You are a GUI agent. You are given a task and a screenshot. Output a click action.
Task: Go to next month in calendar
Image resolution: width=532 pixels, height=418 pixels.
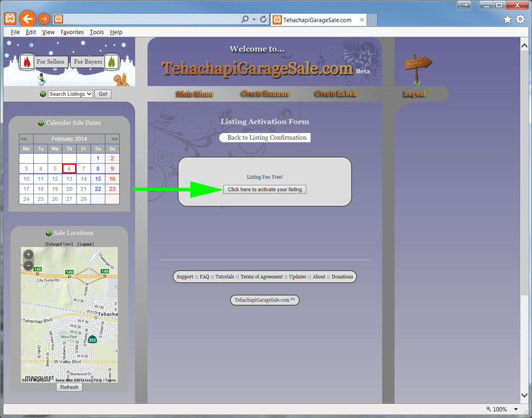pyautogui.click(x=114, y=139)
